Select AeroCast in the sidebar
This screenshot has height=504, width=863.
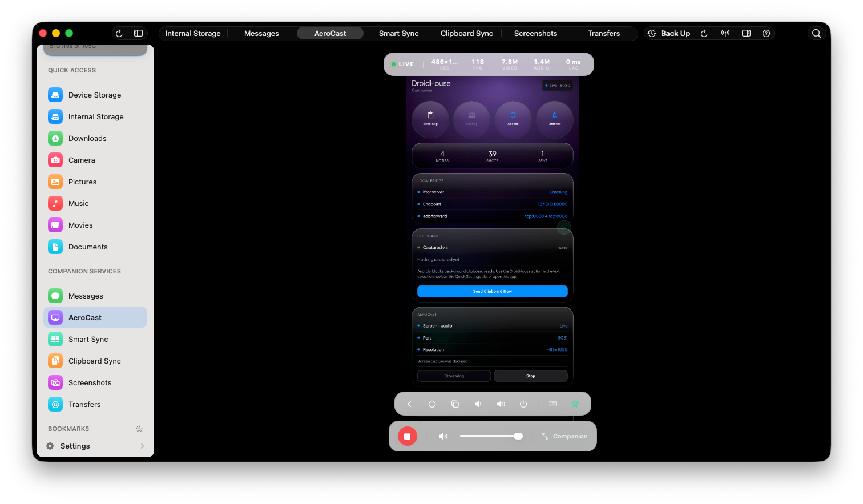[95, 318]
